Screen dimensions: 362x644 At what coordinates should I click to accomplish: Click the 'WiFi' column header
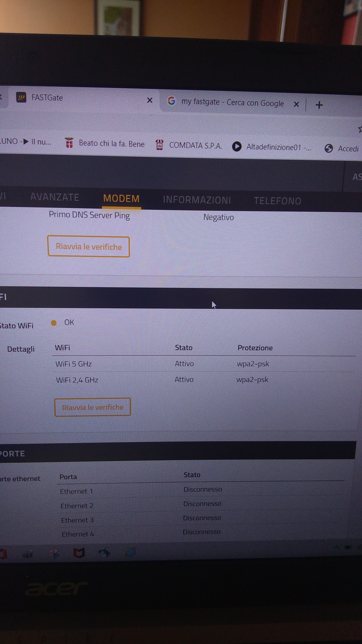(63, 348)
